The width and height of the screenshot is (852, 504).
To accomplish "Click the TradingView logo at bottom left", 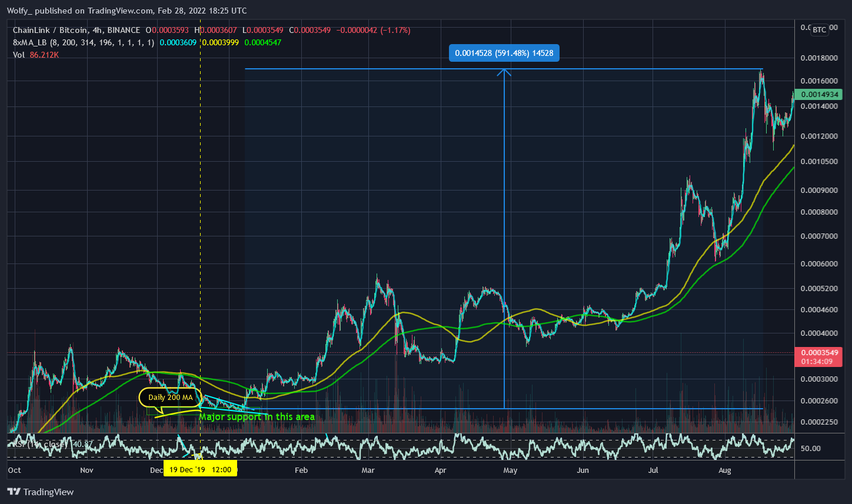I will [x=41, y=492].
